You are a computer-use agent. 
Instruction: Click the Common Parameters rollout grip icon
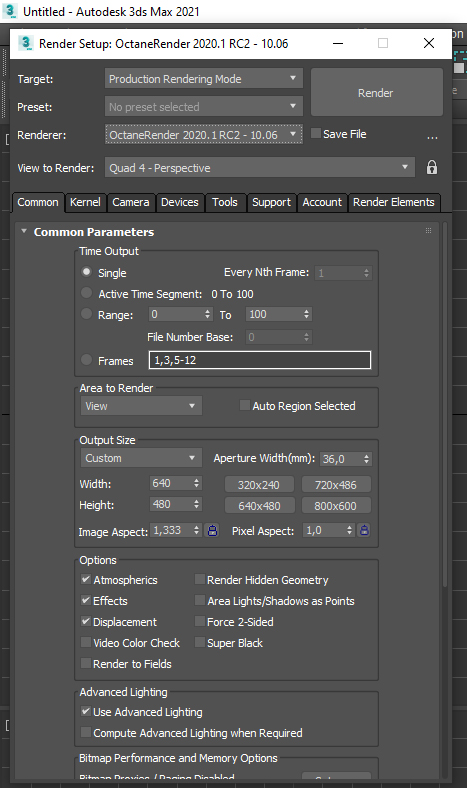pyautogui.click(x=428, y=231)
